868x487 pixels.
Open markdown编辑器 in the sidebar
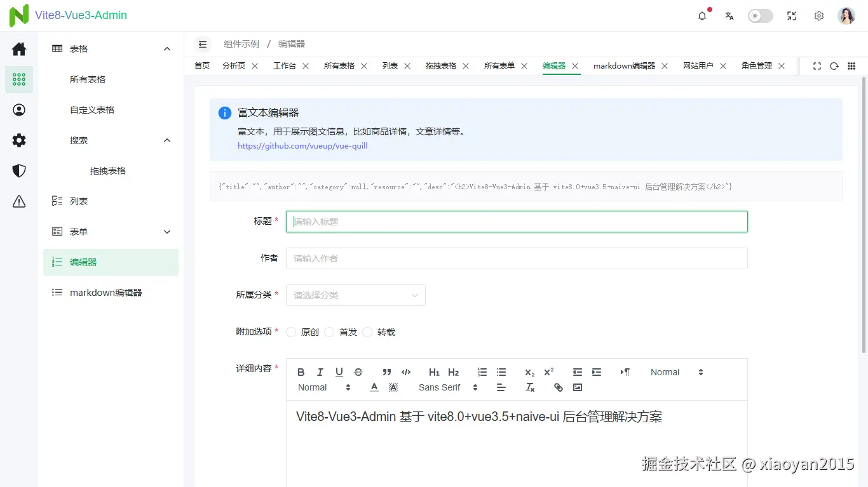tap(111, 293)
